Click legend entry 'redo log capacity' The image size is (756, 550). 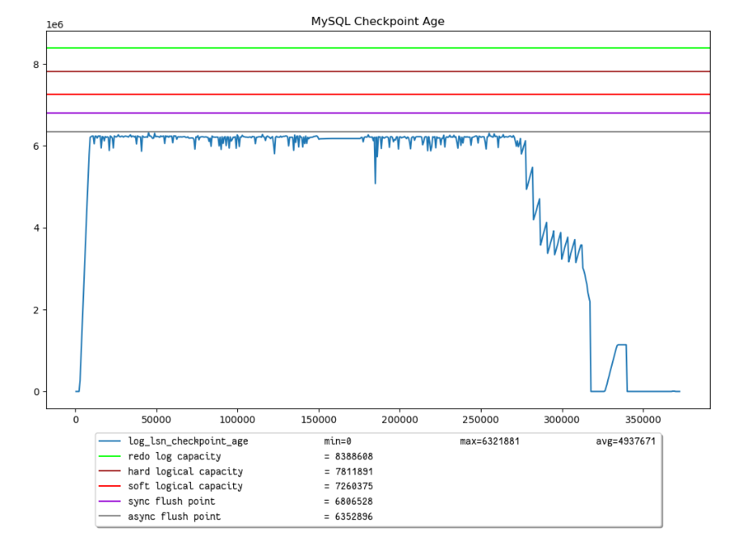click(x=175, y=456)
